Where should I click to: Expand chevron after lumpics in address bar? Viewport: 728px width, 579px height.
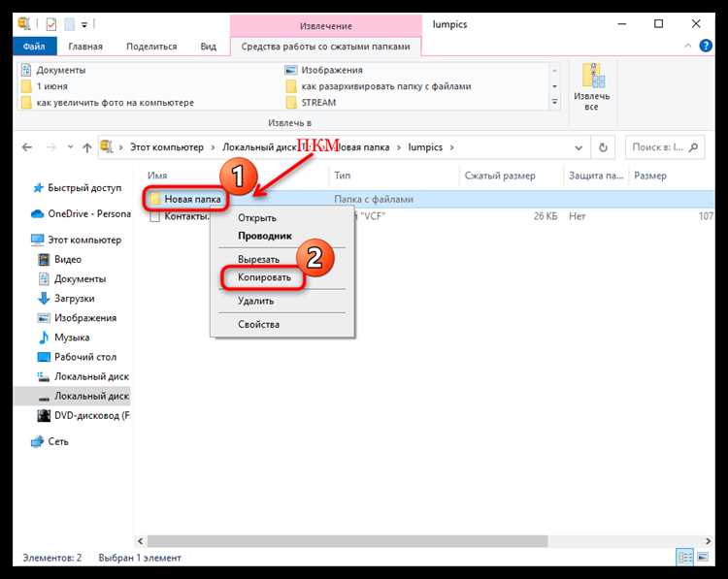tap(451, 147)
